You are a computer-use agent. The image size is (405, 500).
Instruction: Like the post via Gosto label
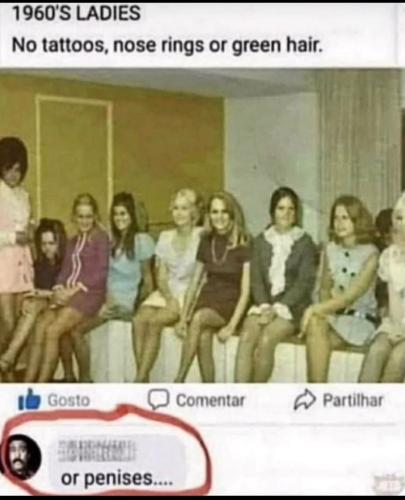[69, 400]
